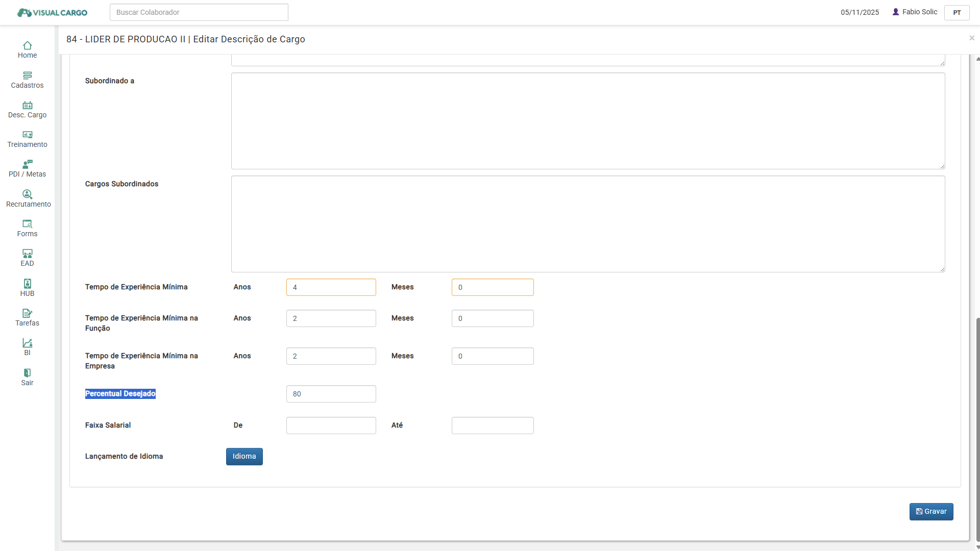Focus the Percentual Desejado input field
Viewport: 980px width, 551px height.
coord(331,394)
